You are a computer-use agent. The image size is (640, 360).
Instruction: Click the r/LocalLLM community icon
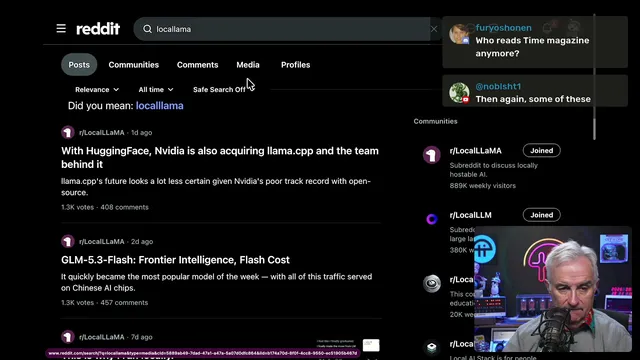coord(431,219)
